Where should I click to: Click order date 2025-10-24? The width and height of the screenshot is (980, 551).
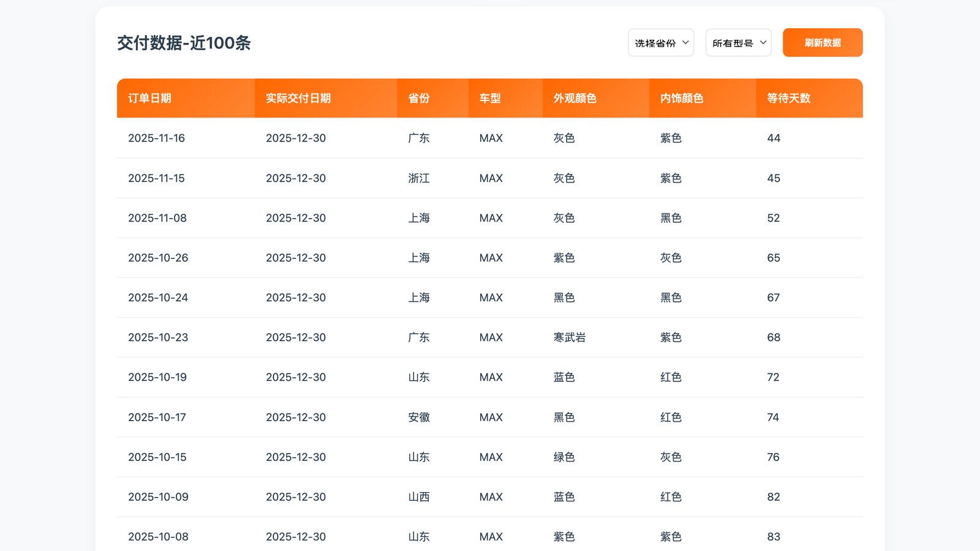(x=158, y=298)
